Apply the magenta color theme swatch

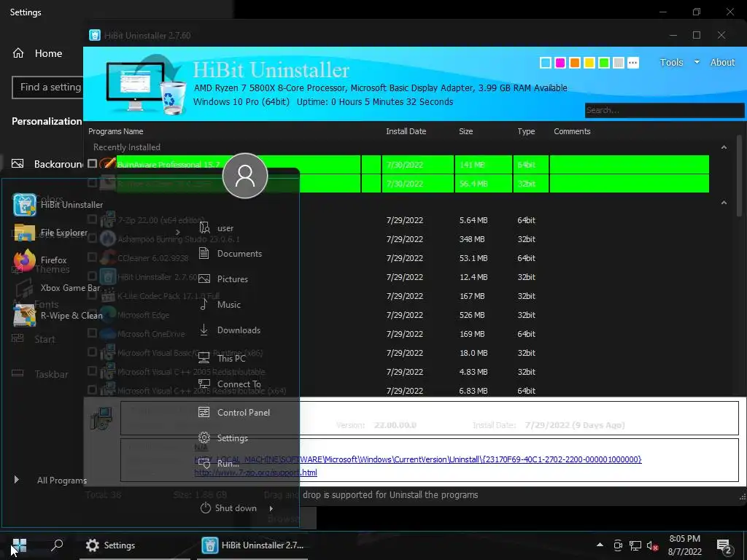[x=560, y=63]
